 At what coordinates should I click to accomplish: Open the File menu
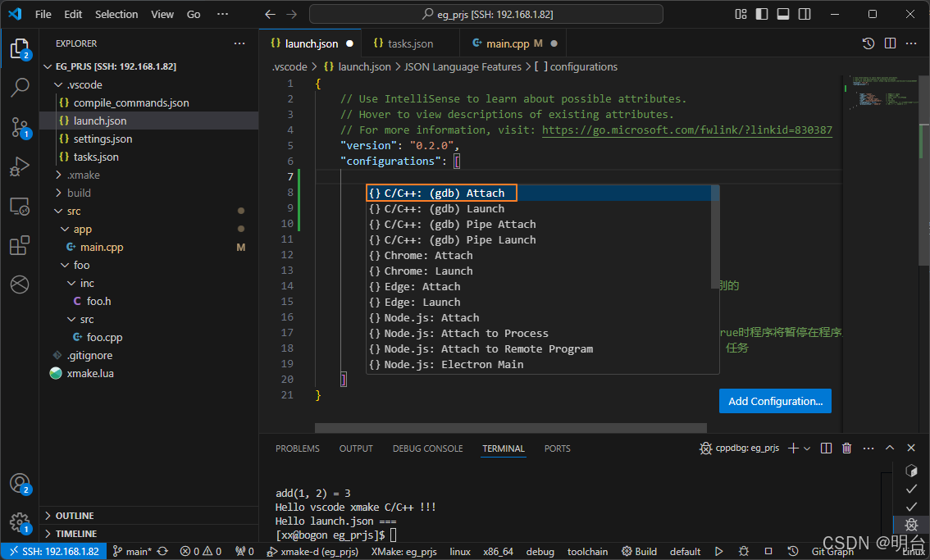point(43,14)
